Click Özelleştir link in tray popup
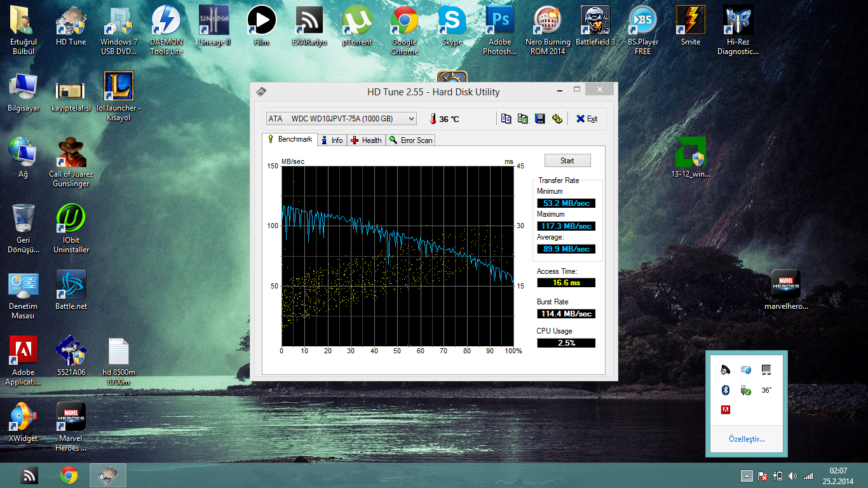This screenshot has height=488, width=868. click(747, 439)
